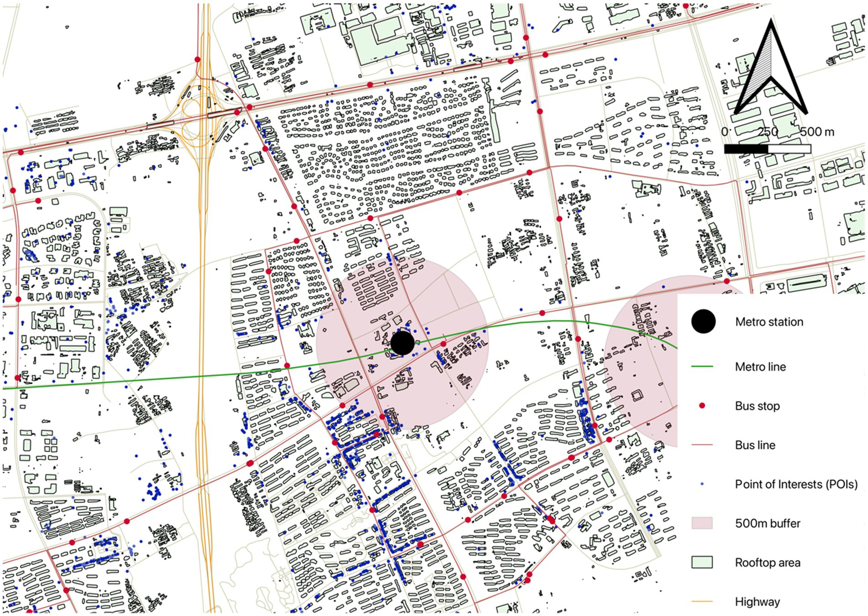Image resolution: width=868 pixels, height=616 pixels.
Task: Click the "Rooftop area" legend text
Action: tap(768, 563)
